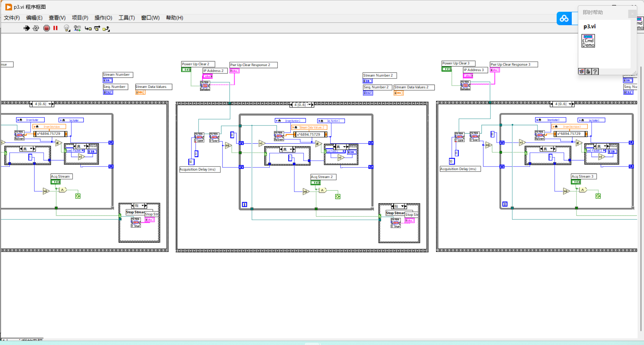Open the 工具(T) menu
This screenshot has height=345, width=644.
click(127, 18)
